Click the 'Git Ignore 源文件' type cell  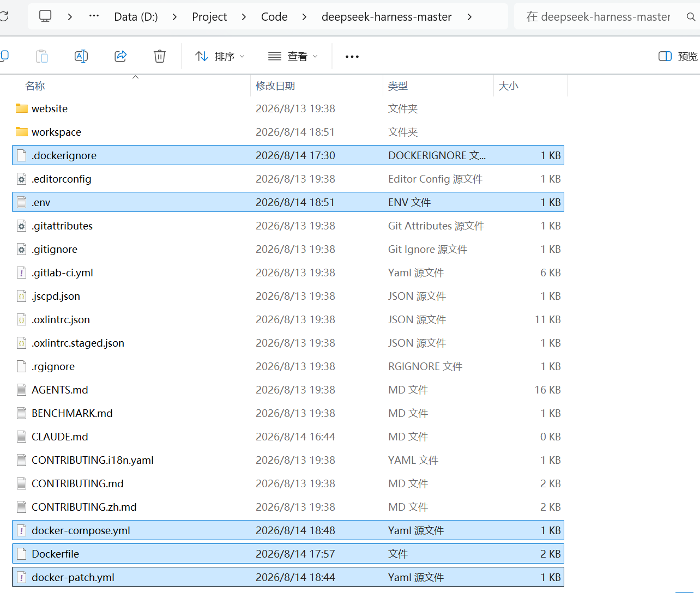click(427, 249)
